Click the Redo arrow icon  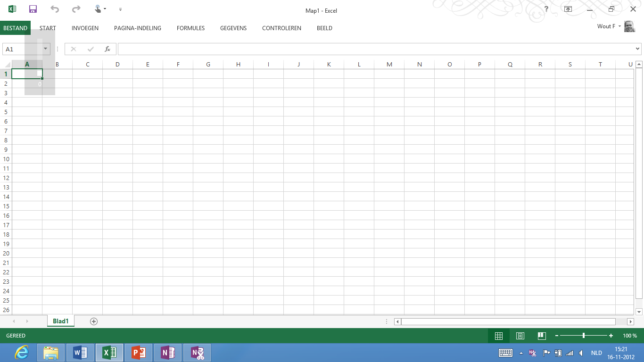76,9
